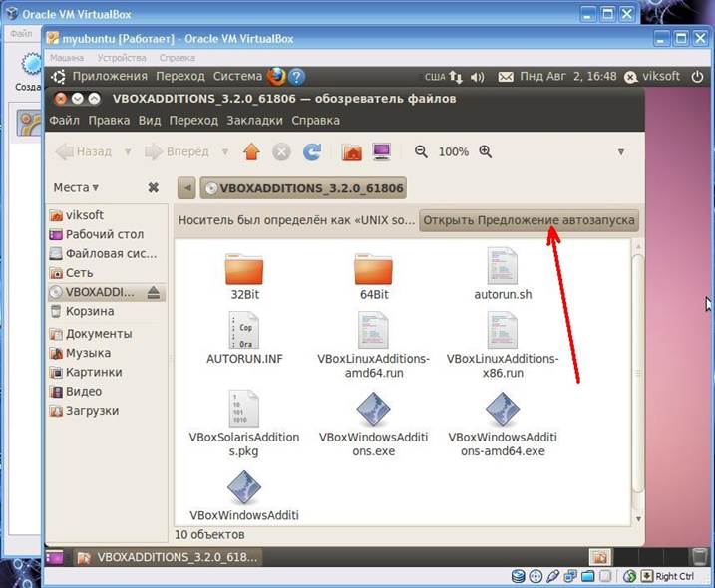
Task: Open the 64Bit folder
Action: coord(374,276)
